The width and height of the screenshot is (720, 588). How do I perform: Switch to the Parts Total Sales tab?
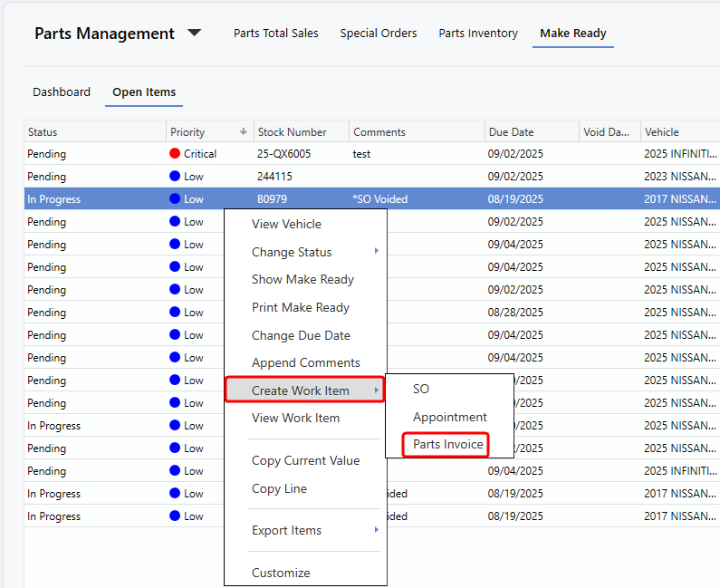(x=275, y=34)
